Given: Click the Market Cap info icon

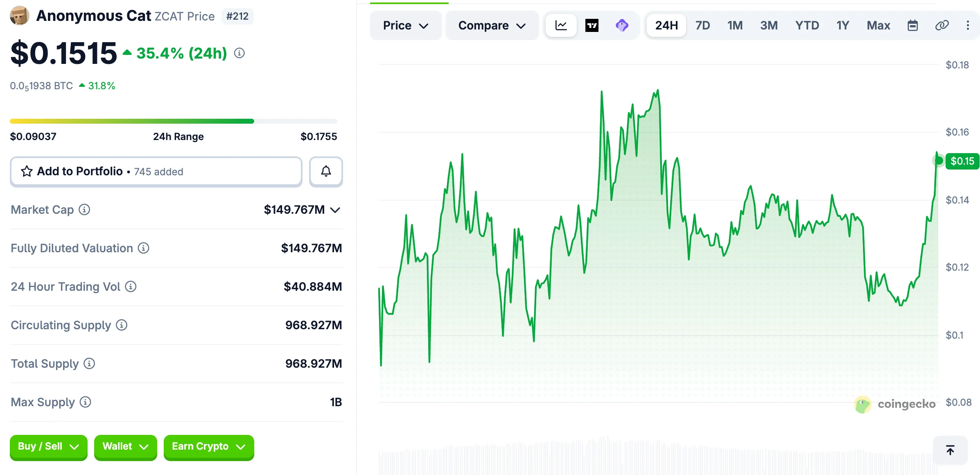Looking at the screenshot, I should click(x=84, y=210).
